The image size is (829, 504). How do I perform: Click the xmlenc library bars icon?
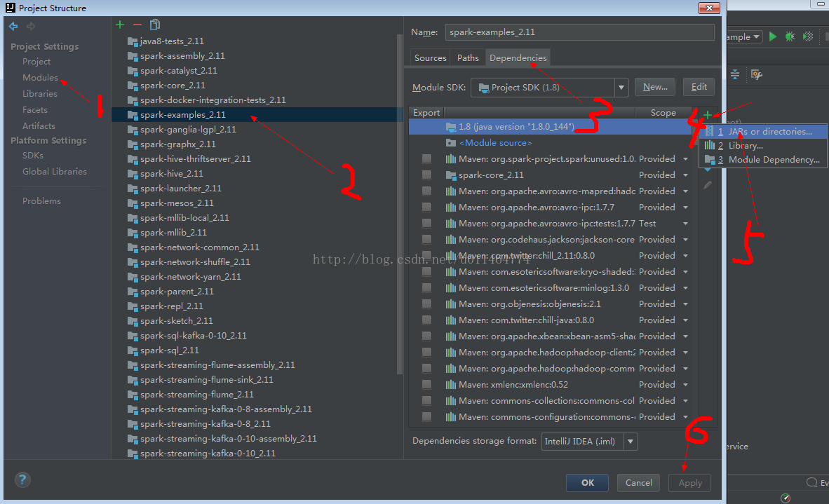[450, 385]
